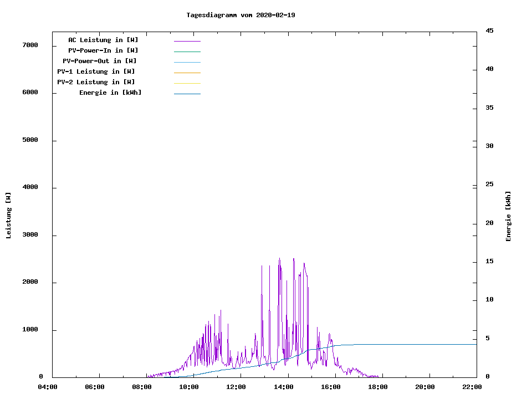
Task: Click the 20 value on the right energy axis
Action: pos(489,223)
